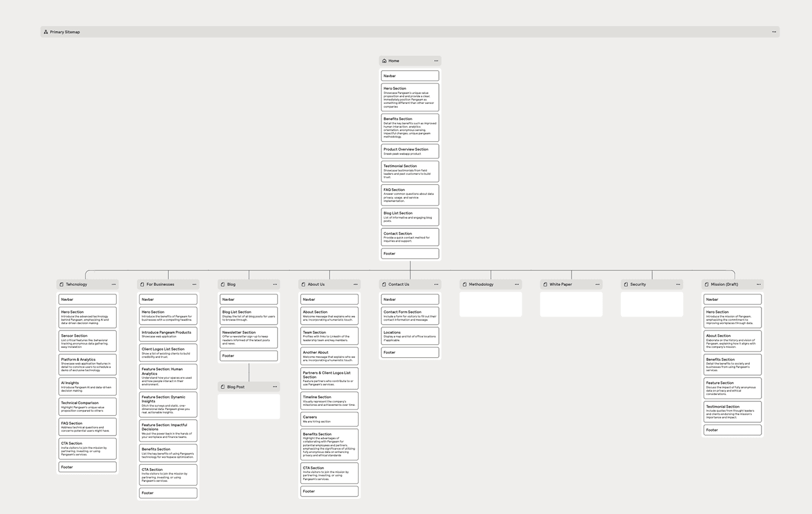Select the Home Blog List Section block

click(410, 217)
